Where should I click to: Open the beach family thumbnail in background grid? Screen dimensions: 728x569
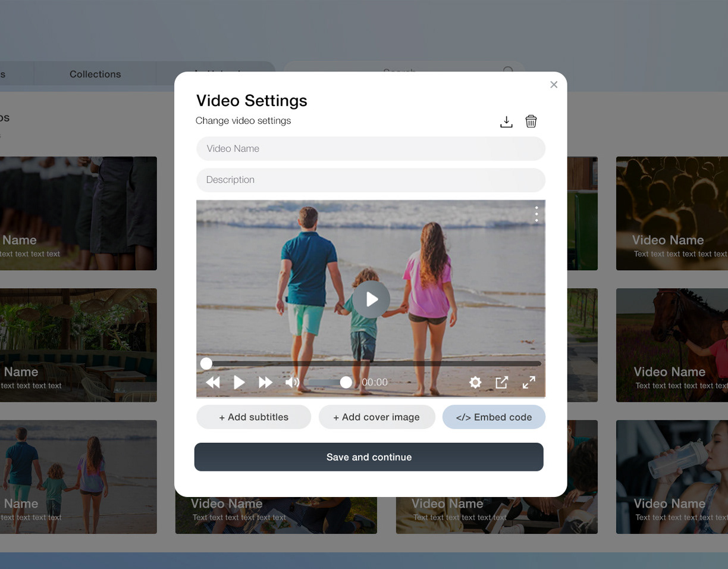coord(79,477)
